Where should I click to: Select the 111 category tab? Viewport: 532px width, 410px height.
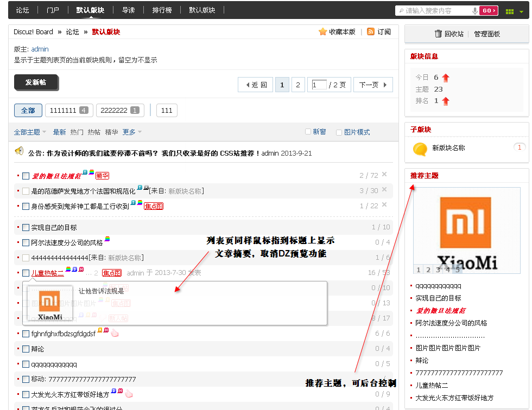click(167, 111)
